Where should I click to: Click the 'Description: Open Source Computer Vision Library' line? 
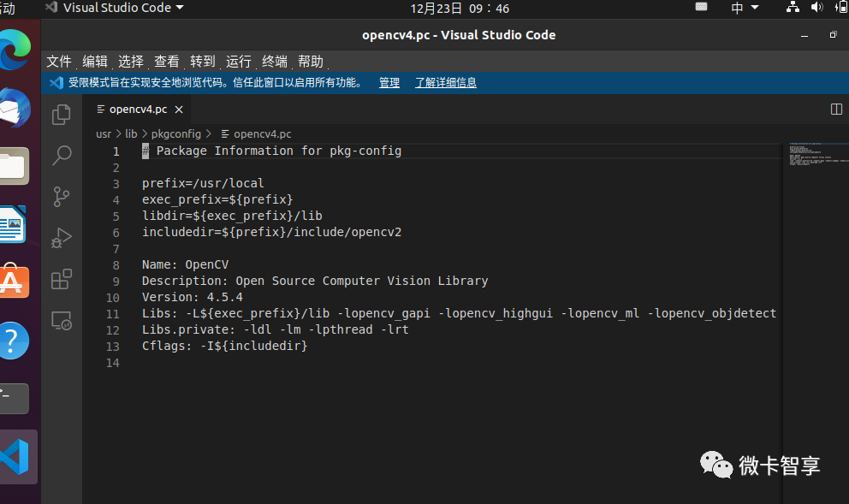tap(315, 281)
